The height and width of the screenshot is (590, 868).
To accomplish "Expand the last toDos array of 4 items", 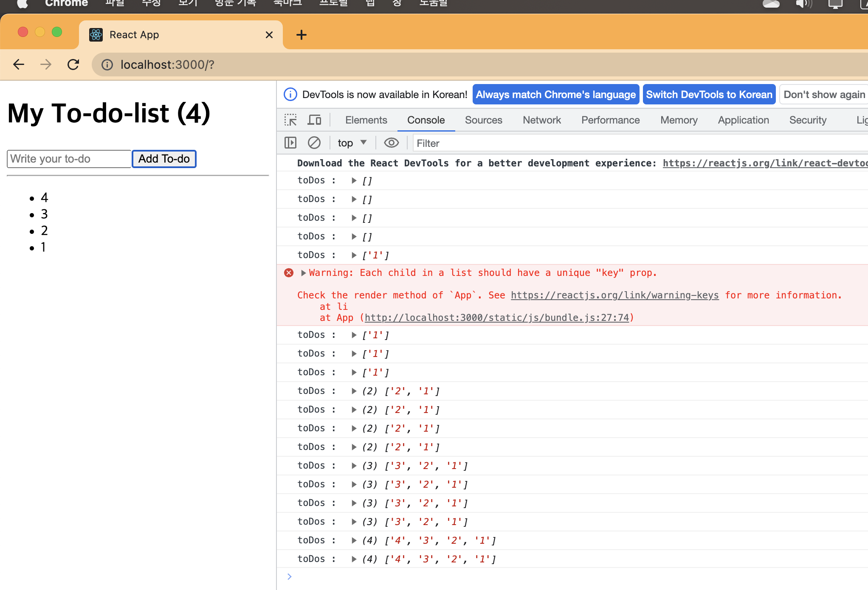I will tap(354, 559).
